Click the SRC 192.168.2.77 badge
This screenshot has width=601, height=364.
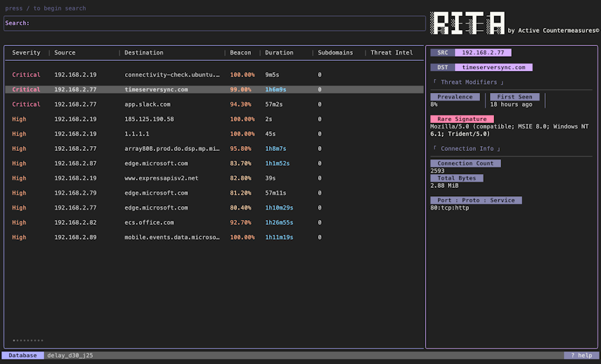471,52
